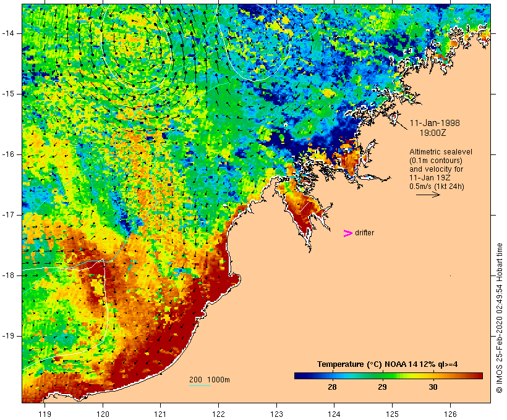
Task: Click the '0.5m/s (1kt 24h)' scale text
Action: click(437, 187)
